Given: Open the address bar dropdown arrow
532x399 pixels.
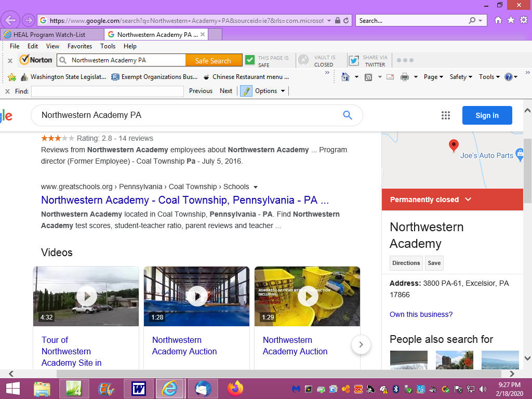Looking at the screenshot, I should coord(329,21).
